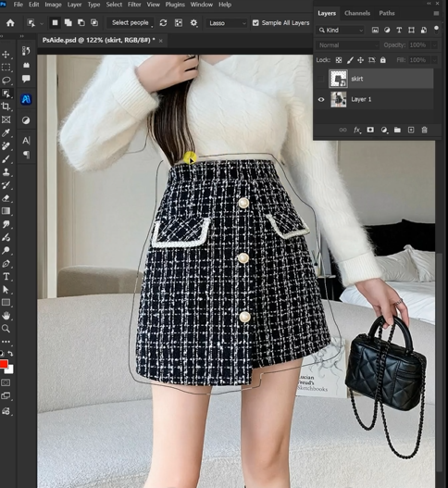The image size is (448, 488).
Task: Set the red foreground color swatch
Action: [4, 364]
